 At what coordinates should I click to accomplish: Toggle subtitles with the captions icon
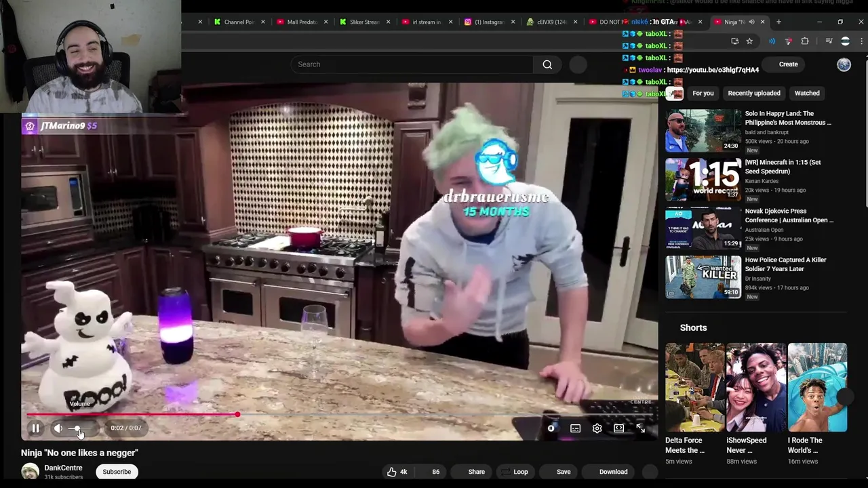575,428
